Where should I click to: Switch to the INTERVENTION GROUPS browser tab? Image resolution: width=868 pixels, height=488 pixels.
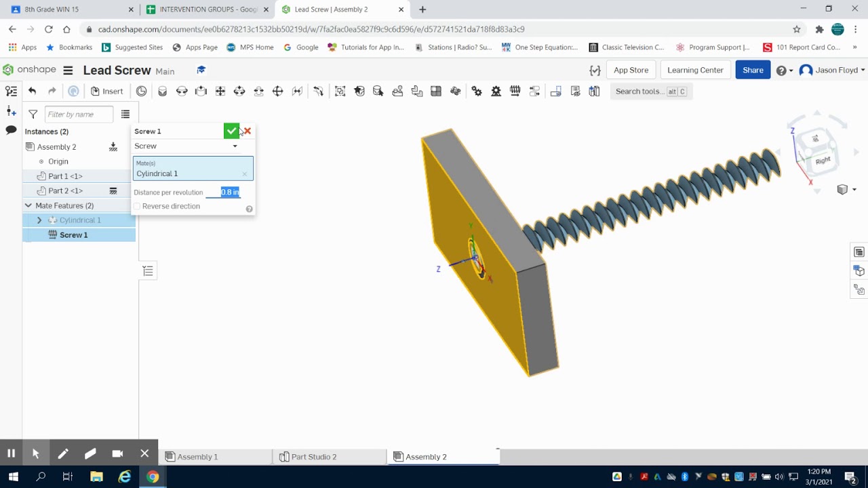(x=207, y=9)
